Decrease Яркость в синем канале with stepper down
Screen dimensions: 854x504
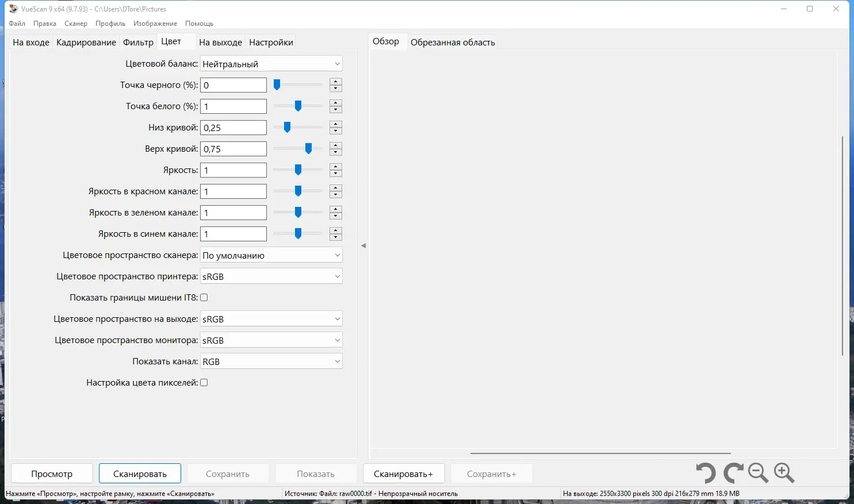point(336,237)
